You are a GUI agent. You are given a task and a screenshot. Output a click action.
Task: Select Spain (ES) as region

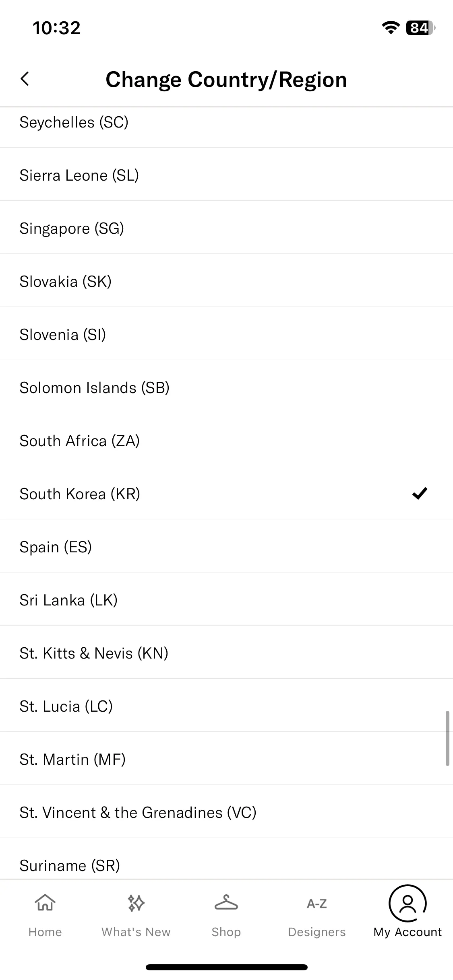click(226, 546)
